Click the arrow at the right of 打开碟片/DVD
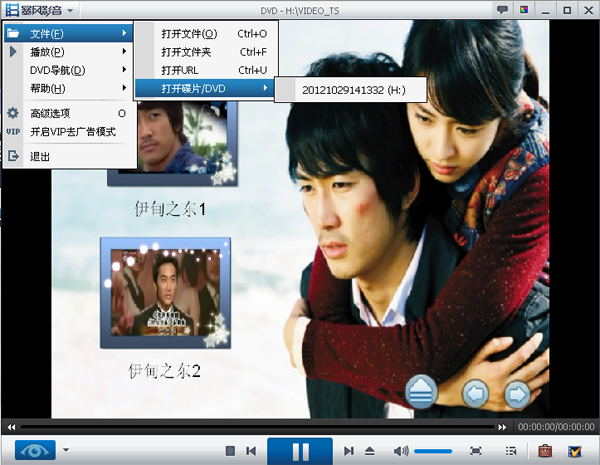600x465 pixels. click(x=265, y=88)
